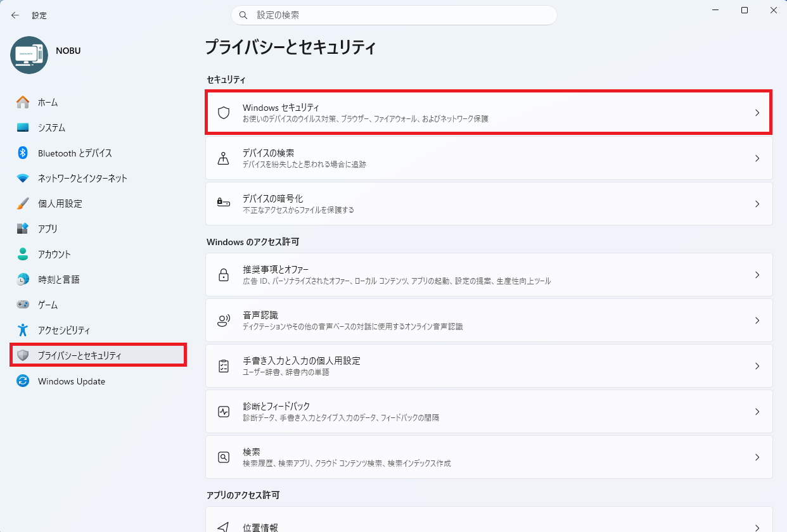Image resolution: width=787 pixels, height=532 pixels.
Task: Click the デバイスの検索 locator icon
Action: 223,158
